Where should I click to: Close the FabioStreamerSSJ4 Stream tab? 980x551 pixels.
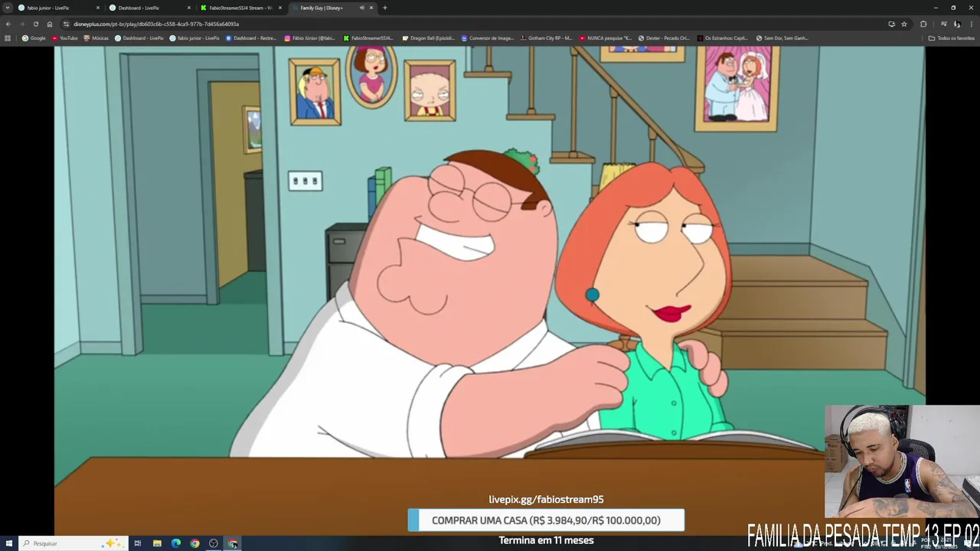pos(280,8)
